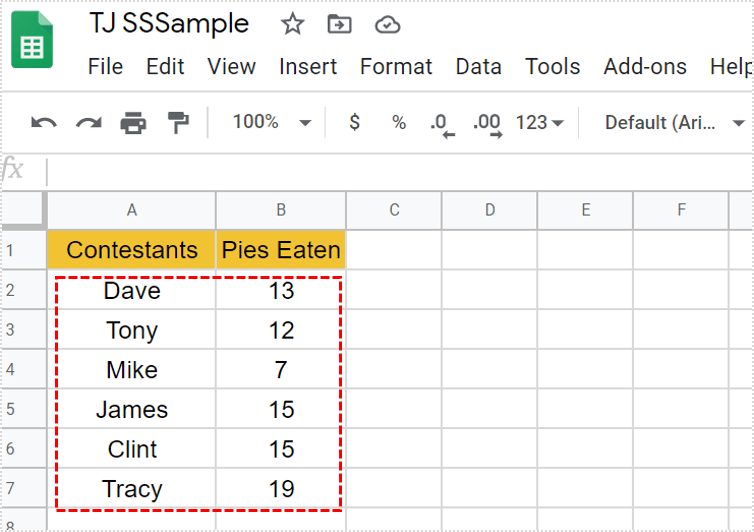This screenshot has height=532, width=754.
Task: Format as currency with dollar sign
Action: [x=354, y=123]
